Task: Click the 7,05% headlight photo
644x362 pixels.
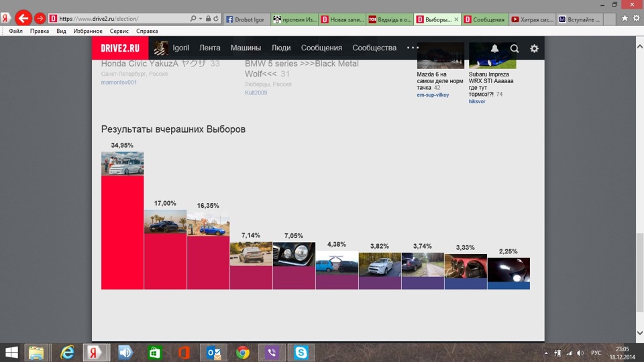Action: [x=294, y=254]
